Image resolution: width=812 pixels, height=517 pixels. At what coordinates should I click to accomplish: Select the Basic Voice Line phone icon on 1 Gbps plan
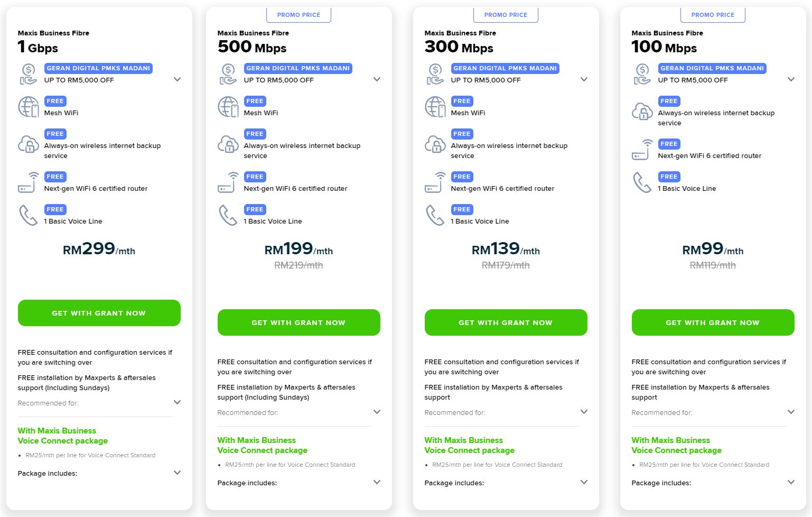coord(28,215)
